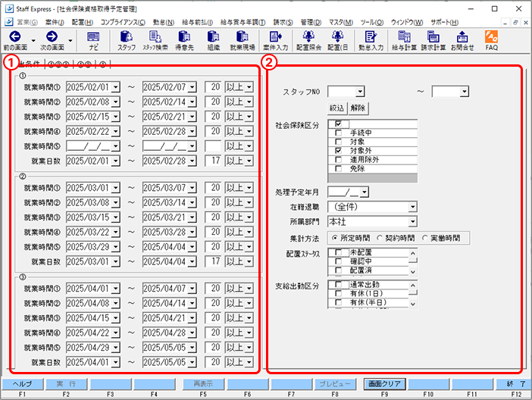
Task: Open the 請求計算 toolbar icon
Action: [433, 36]
